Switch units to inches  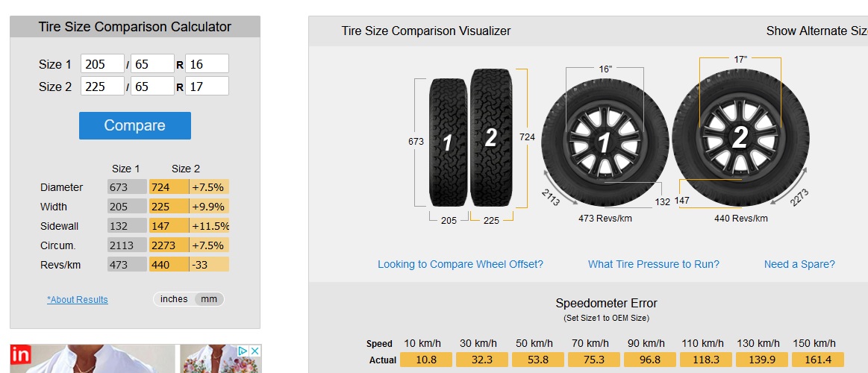pyautogui.click(x=174, y=299)
